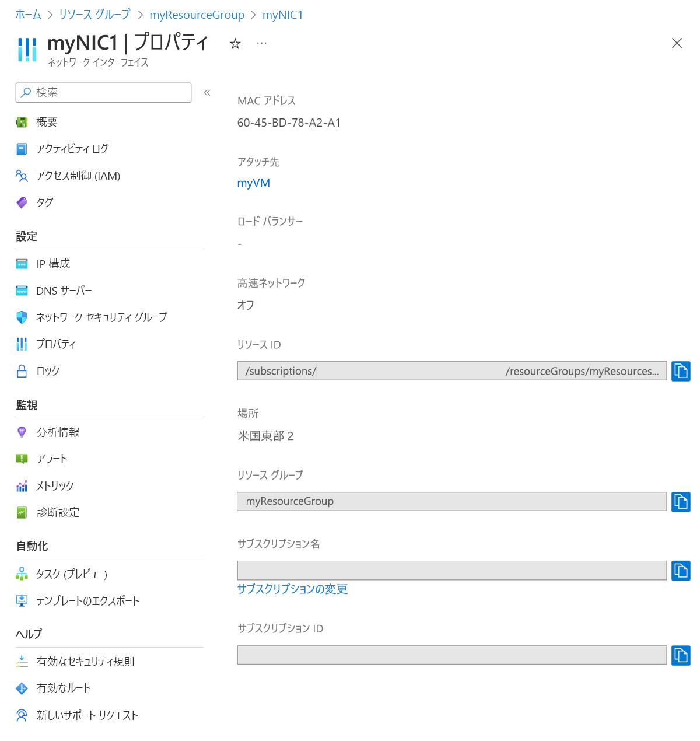Favorite myNIC1 with the star icon
Image resolution: width=700 pixels, height=741 pixels.
[x=235, y=44]
